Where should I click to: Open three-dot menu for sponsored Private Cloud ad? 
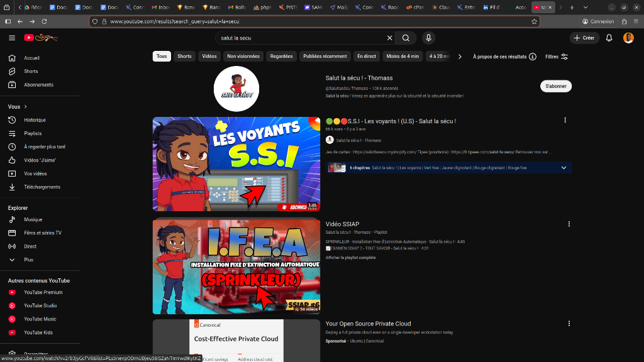pyautogui.click(x=569, y=324)
